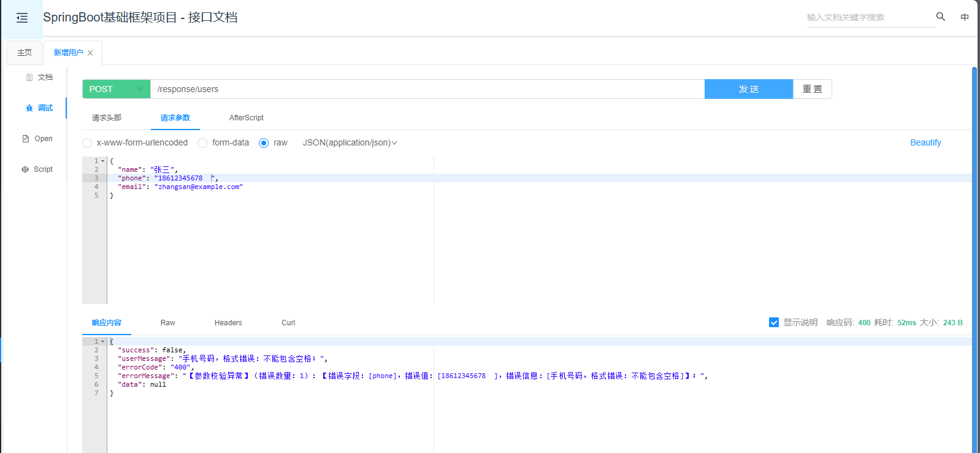Click the 243 B size value

tap(953, 323)
